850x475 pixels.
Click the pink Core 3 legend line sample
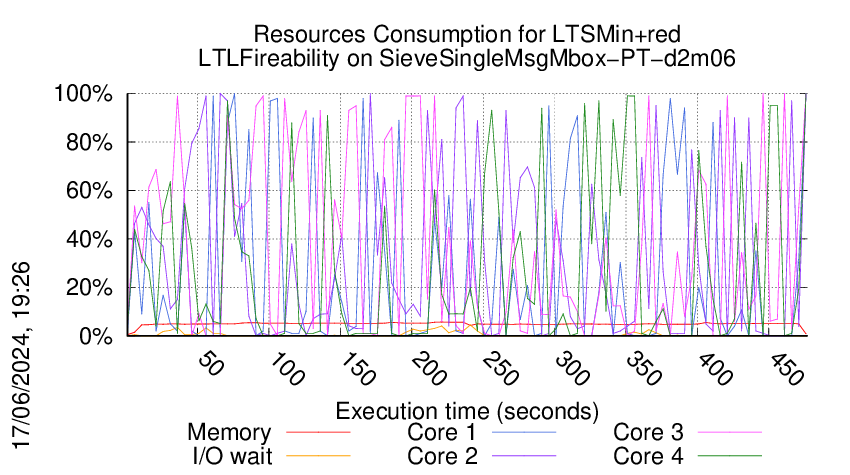pos(730,432)
